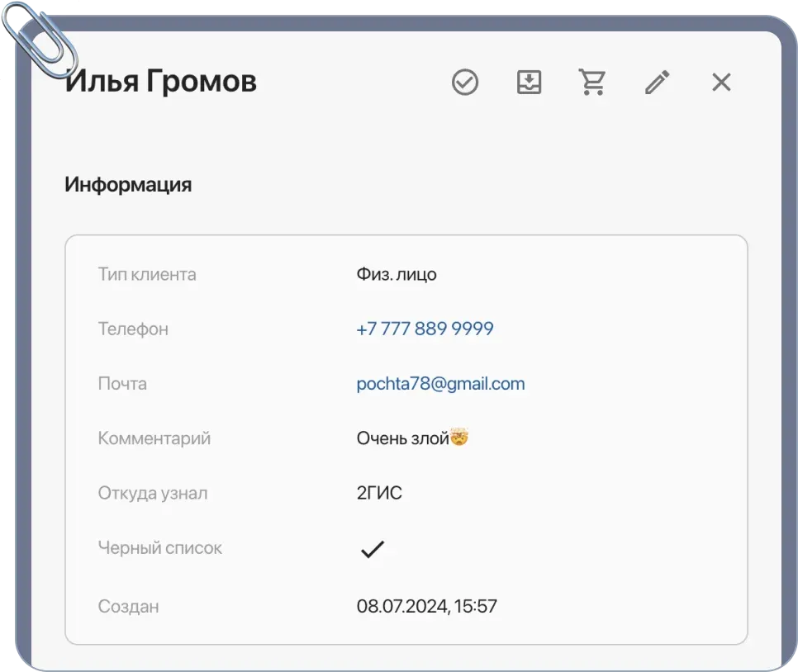The width and height of the screenshot is (798, 672).
Task: Click the Откуда узнал field label
Action: pos(152,492)
